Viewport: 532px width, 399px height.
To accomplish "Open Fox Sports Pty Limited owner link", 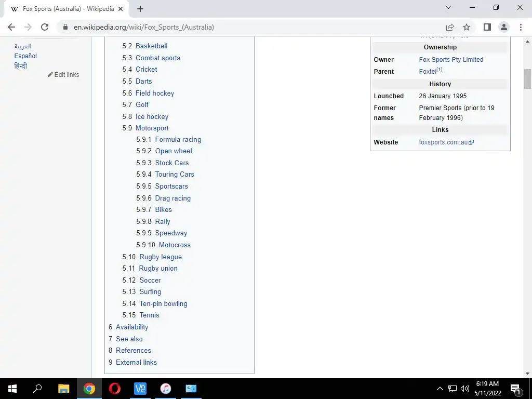I will pos(451,60).
